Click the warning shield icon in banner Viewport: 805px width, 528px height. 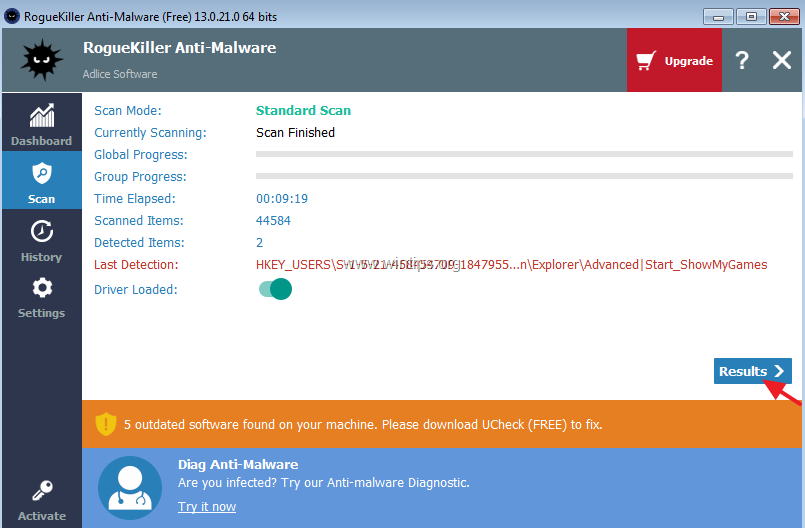coord(106,424)
